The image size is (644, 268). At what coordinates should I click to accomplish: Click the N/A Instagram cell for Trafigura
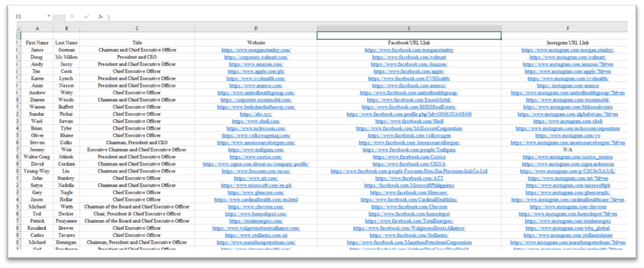pyautogui.click(x=568, y=150)
